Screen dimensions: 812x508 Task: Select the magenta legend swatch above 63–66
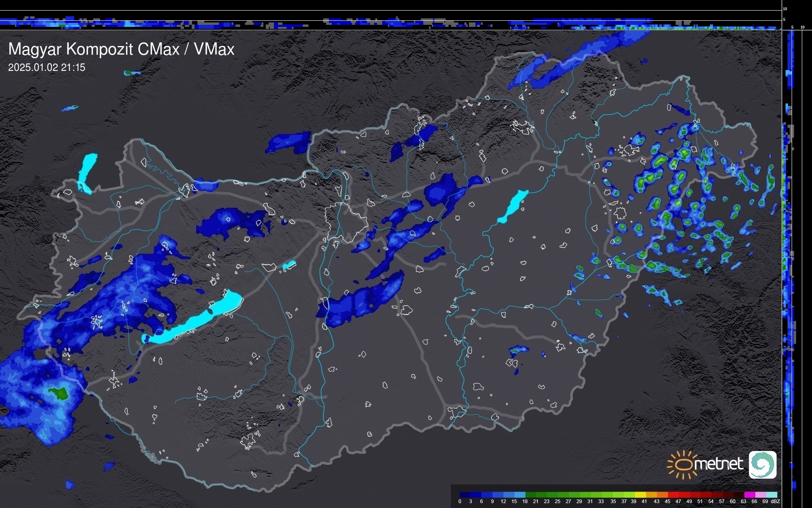749,495
